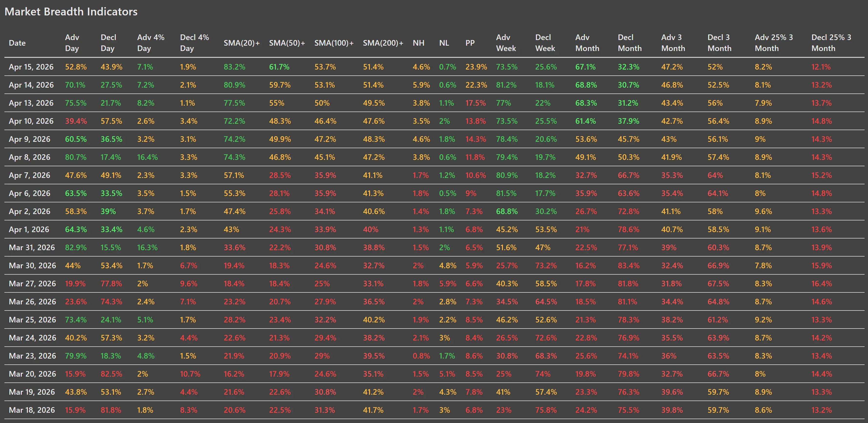Select the NH column header
The width and height of the screenshot is (868, 423).
[418, 43]
